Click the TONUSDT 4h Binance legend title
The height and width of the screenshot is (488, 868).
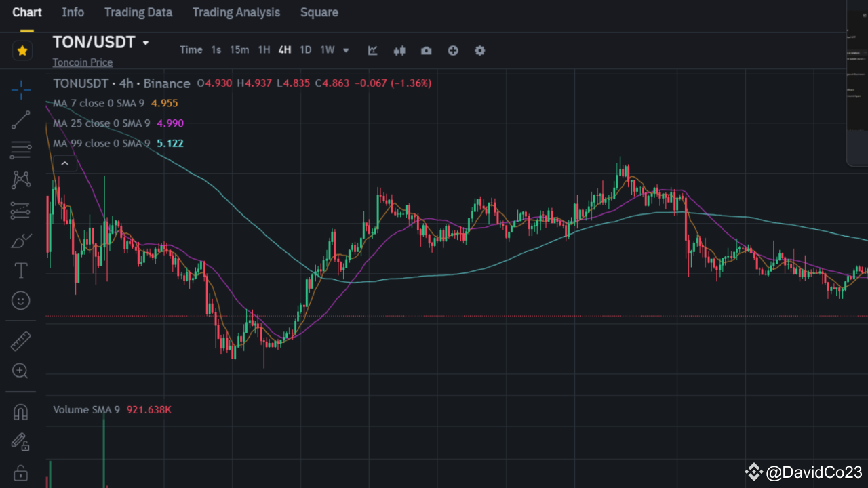click(121, 83)
